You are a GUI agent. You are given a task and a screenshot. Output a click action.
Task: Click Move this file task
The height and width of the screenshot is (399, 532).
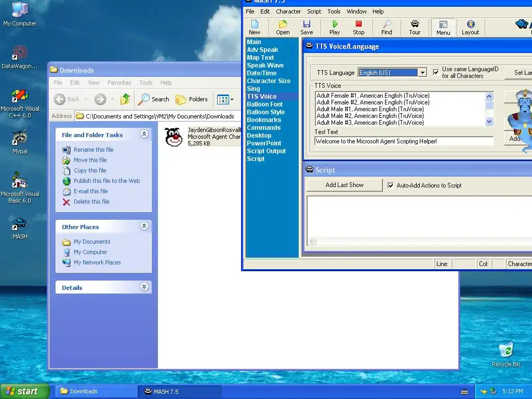pos(90,160)
